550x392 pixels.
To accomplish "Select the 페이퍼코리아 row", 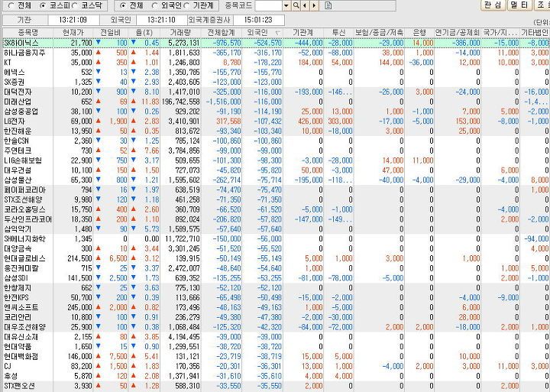I will click(x=276, y=190).
